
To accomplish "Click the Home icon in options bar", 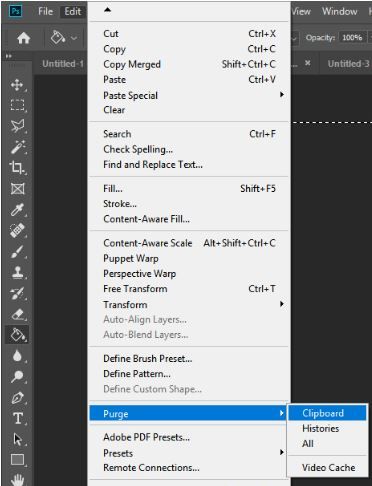I will click(24, 38).
